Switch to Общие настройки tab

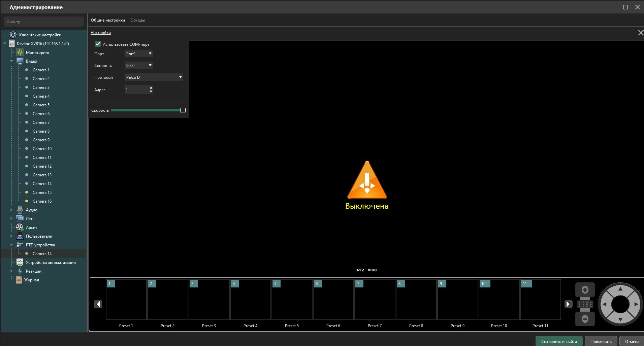[x=108, y=20]
